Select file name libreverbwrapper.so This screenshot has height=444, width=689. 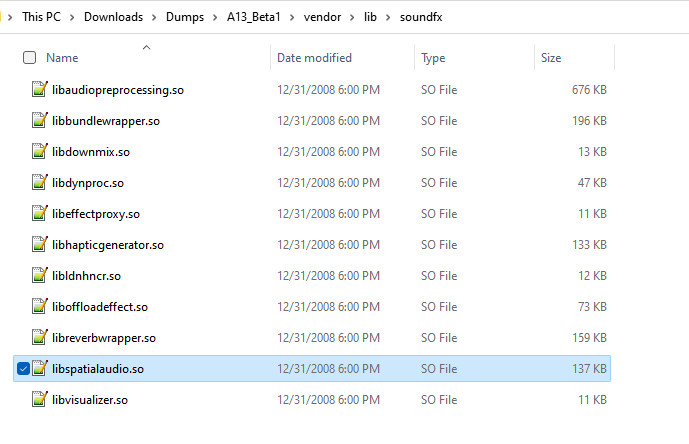(x=104, y=338)
